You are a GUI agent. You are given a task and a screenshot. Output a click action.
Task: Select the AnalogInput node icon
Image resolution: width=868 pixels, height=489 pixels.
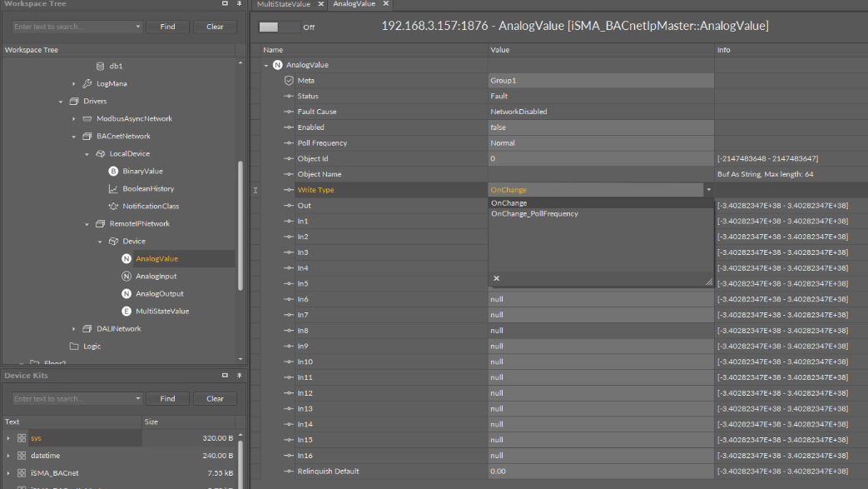coord(126,276)
